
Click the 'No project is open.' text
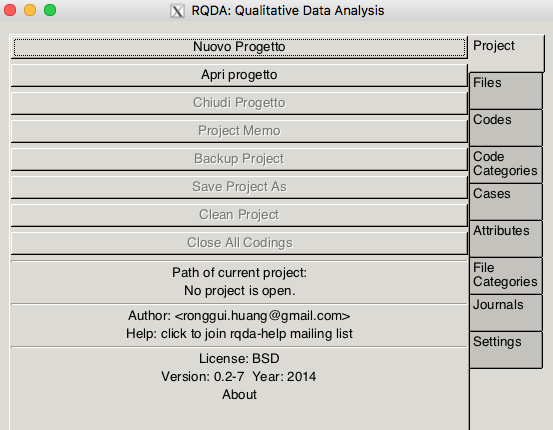click(x=239, y=291)
